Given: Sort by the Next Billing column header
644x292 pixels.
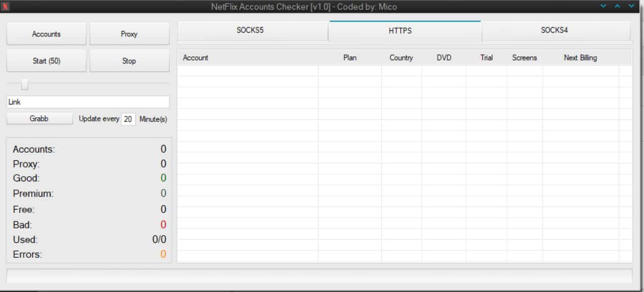Looking at the screenshot, I should click(580, 58).
